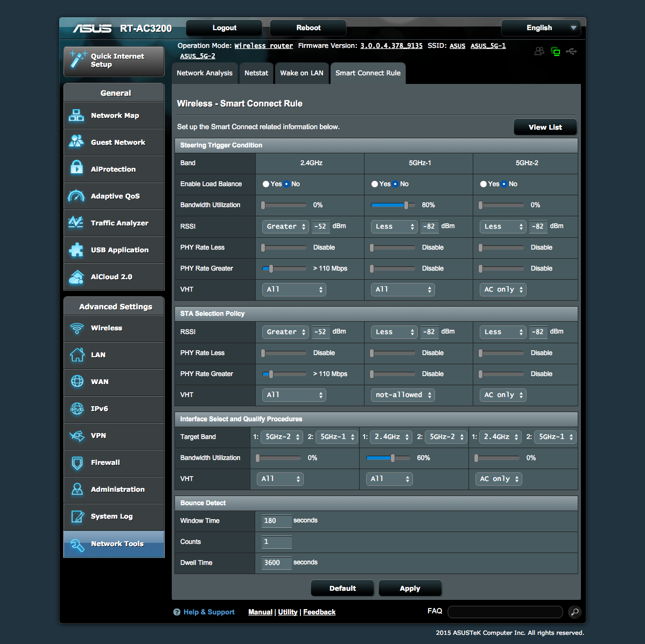Click the Traffic Analyzer icon

76,223
